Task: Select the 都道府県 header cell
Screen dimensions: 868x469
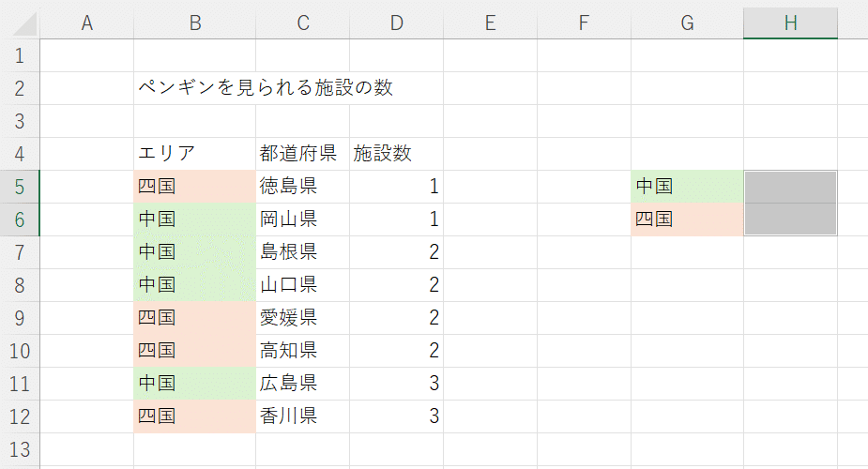Action: [x=302, y=154]
